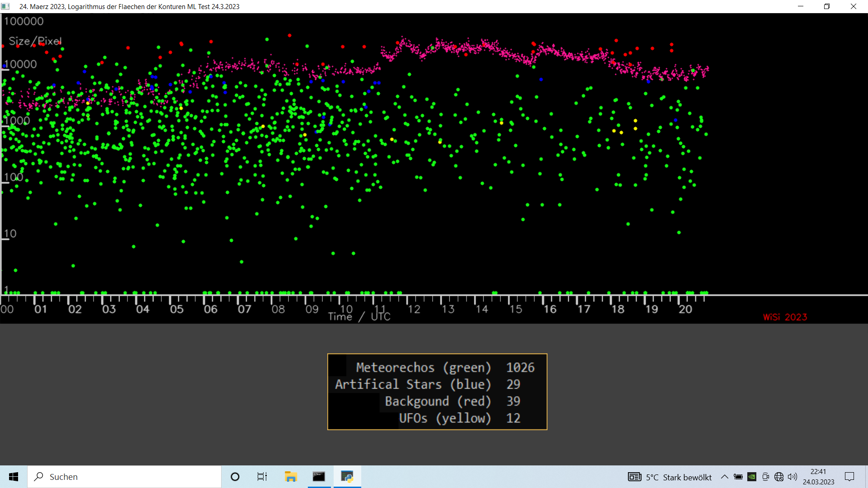This screenshot has height=488, width=868.
Task: Click the 01 hour label on time axis
Action: [41, 310]
